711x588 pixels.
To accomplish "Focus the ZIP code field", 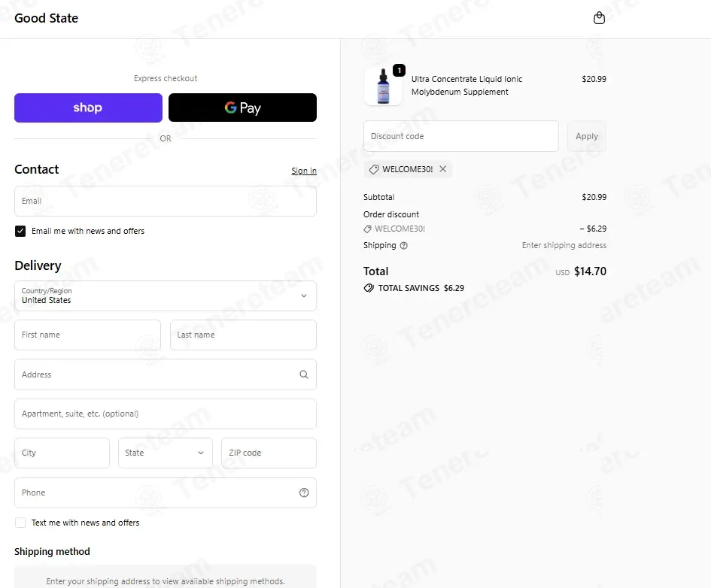I will click(x=269, y=453).
